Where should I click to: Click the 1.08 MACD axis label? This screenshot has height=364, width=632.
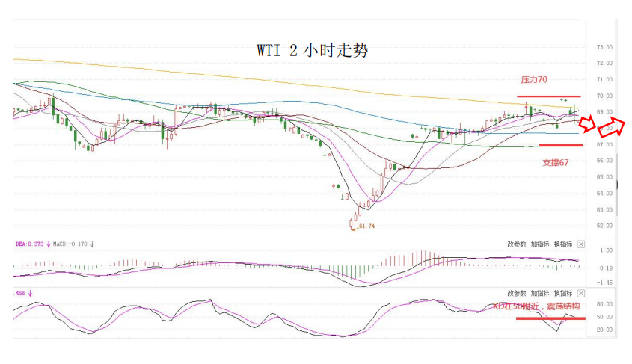[x=607, y=250]
